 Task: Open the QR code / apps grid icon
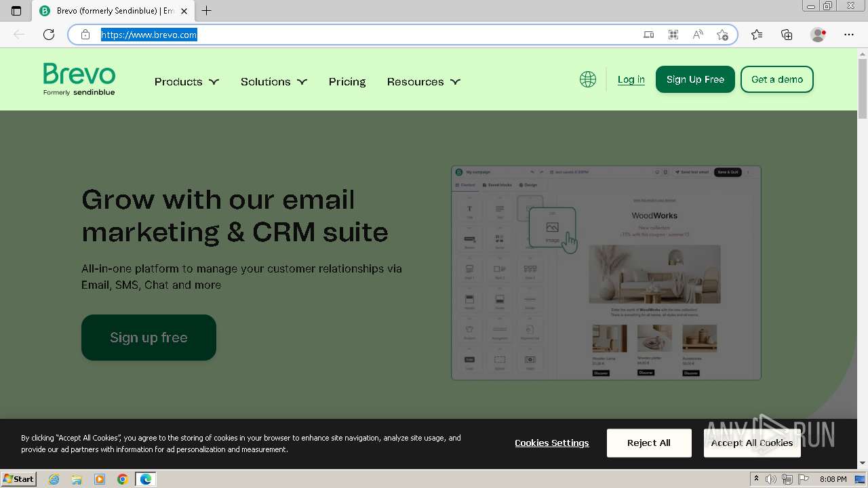pyautogui.click(x=673, y=35)
